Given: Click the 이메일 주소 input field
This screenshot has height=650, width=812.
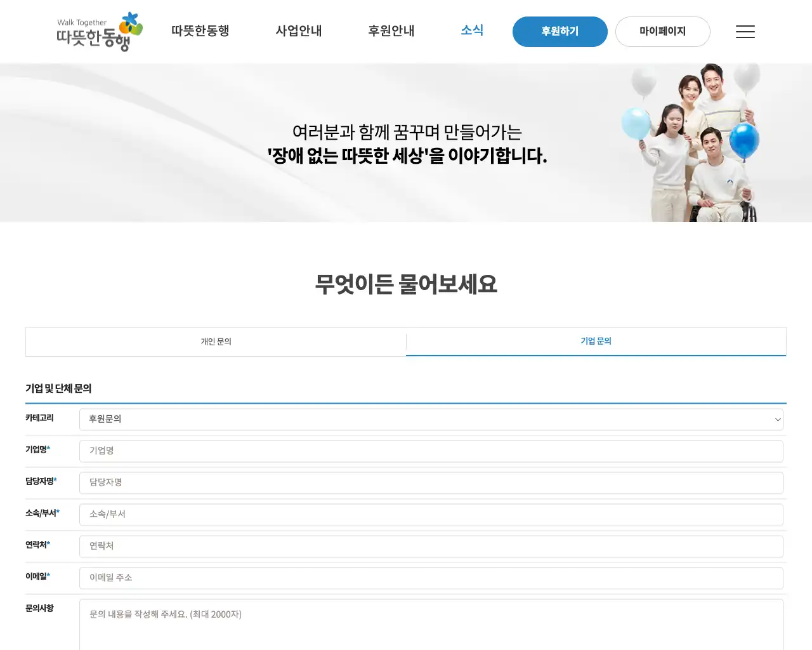Looking at the screenshot, I should pos(431,578).
